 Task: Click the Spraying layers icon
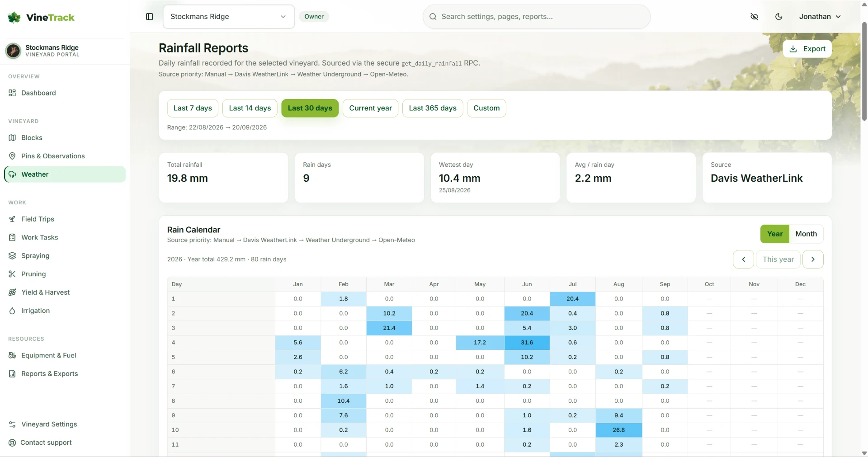[12, 256]
